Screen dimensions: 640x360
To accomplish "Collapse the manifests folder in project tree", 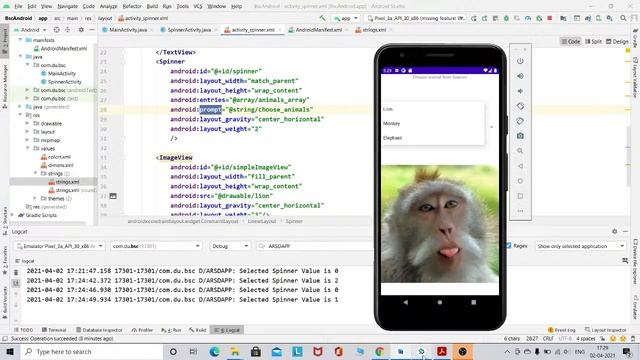I will [20, 40].
